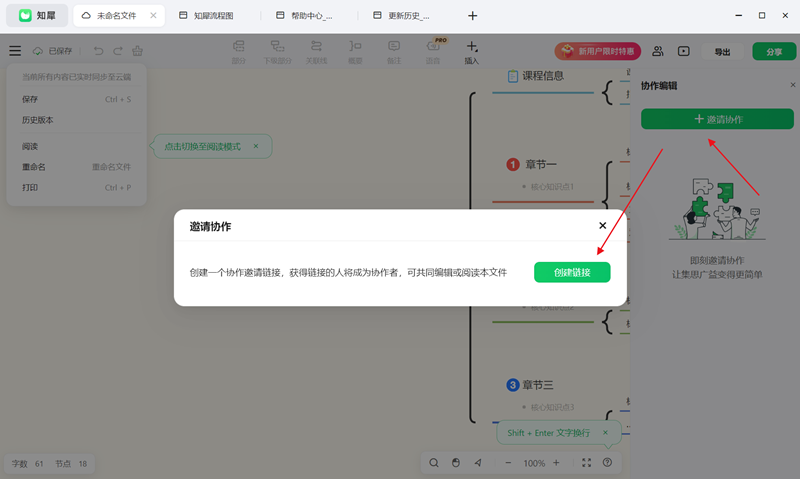The height and width of the screenshot is (479, 800).
Task: Zoom in with the plus button
Action: click(556, 463)
